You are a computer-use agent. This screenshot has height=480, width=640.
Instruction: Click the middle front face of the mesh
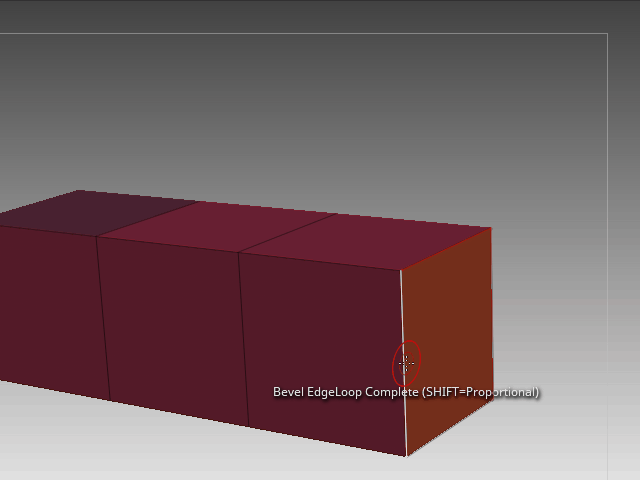[x=172, y=325]
